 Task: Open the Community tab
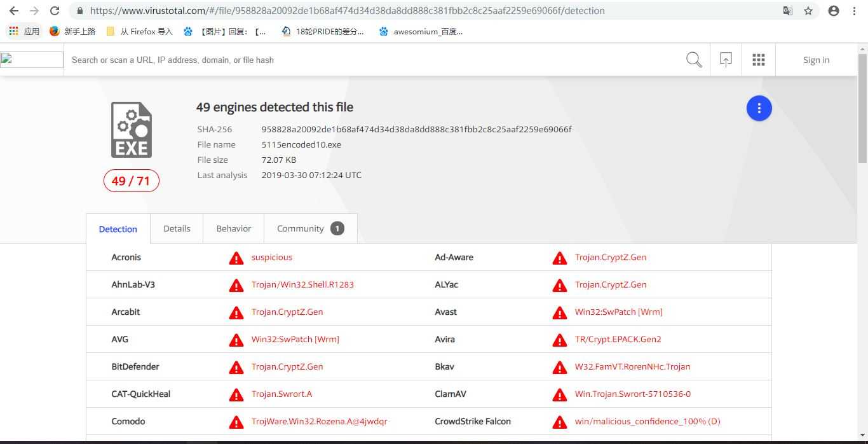311,228
